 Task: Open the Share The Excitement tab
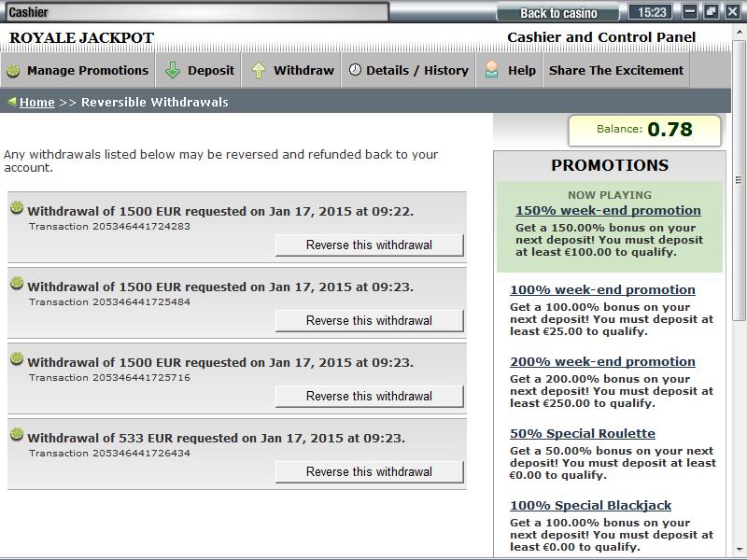click(616, 70)
